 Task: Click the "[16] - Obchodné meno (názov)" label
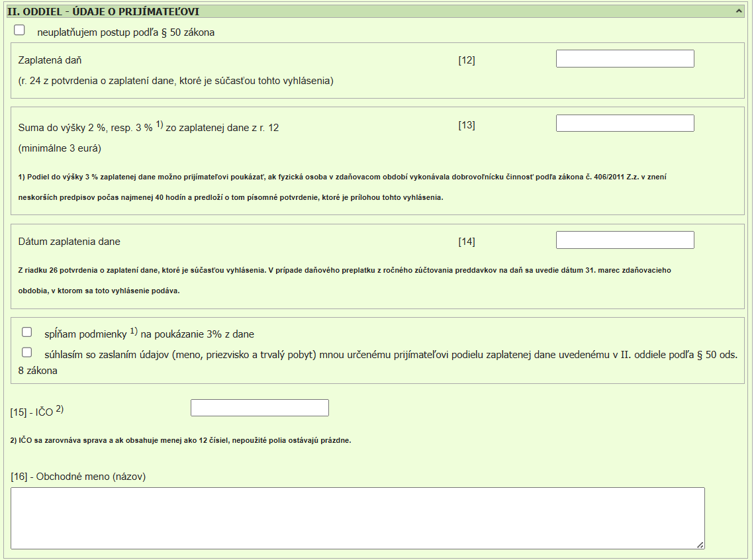(x=78, y=477)
